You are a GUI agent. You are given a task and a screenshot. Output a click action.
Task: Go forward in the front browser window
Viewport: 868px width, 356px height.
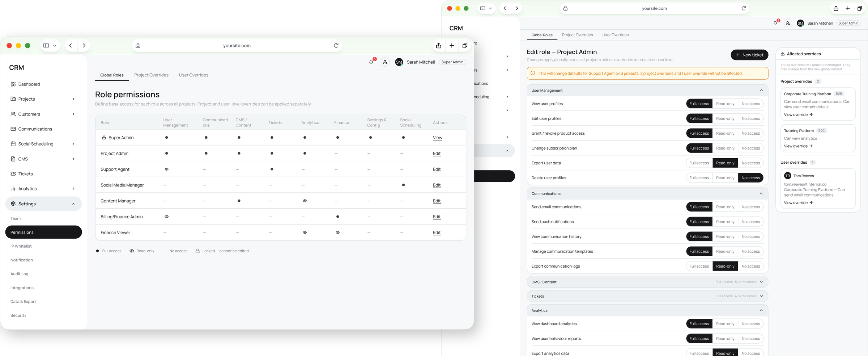(x=84, y=45)
